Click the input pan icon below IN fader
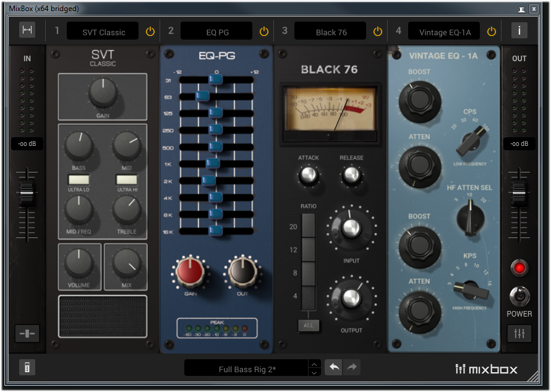 tap(27, 333)
